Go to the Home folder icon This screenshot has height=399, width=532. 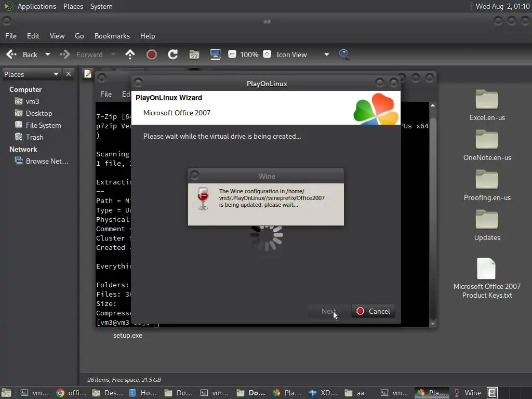(194, 54)
